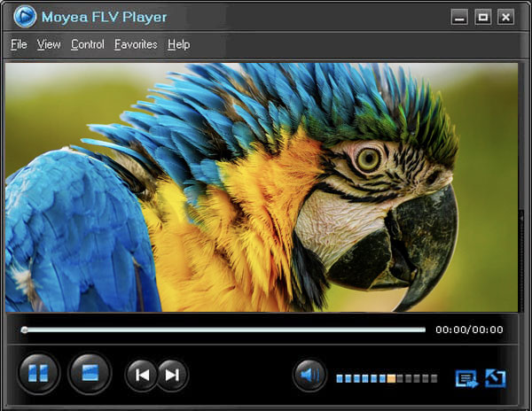Open the Help menu
Viewport: 532px width, 411px height.
pyautogui.click(x=178, y=44)
